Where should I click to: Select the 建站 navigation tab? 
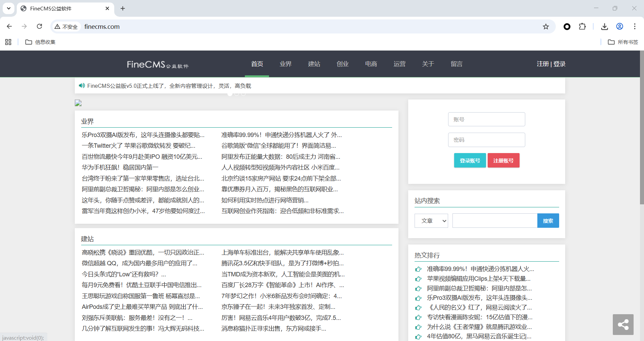tap(314, 64)
